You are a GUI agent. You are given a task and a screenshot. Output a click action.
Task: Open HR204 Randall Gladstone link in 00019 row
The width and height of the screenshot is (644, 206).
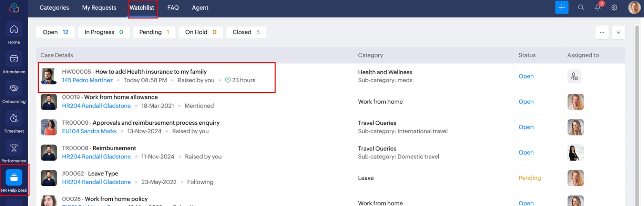[96, 106]
